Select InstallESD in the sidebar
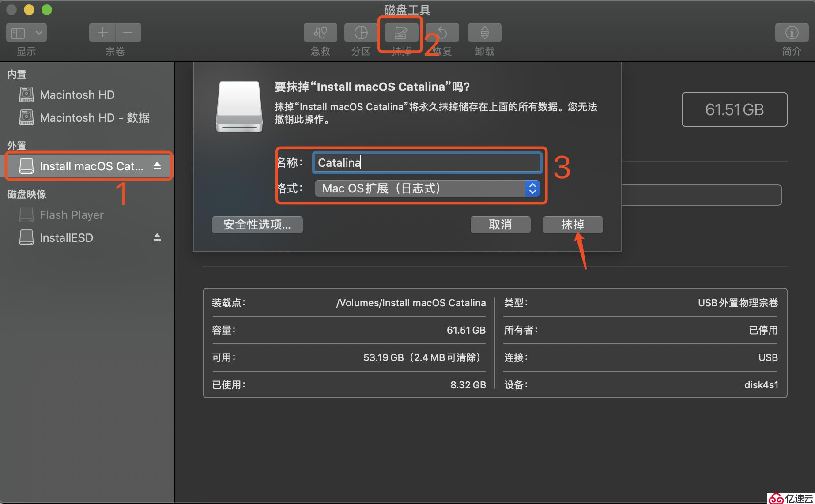The height and width of the screenshot is (504, 815). [66, 238]
